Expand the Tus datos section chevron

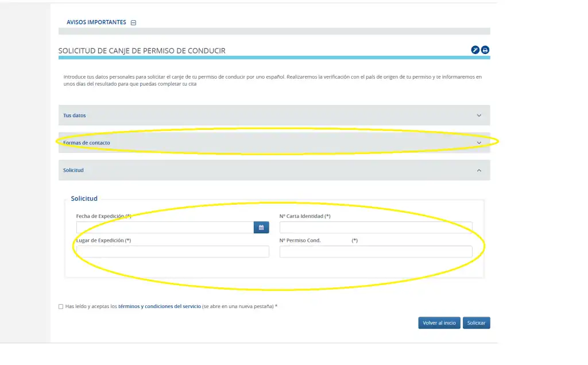click(479, 116)
